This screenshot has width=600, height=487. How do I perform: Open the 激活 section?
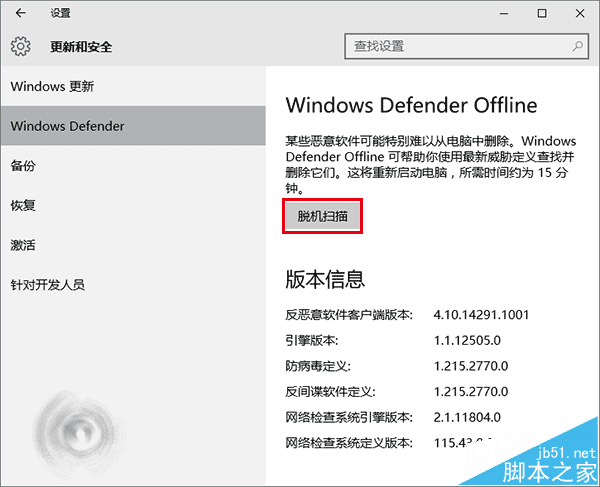click(x=133, y=245)
